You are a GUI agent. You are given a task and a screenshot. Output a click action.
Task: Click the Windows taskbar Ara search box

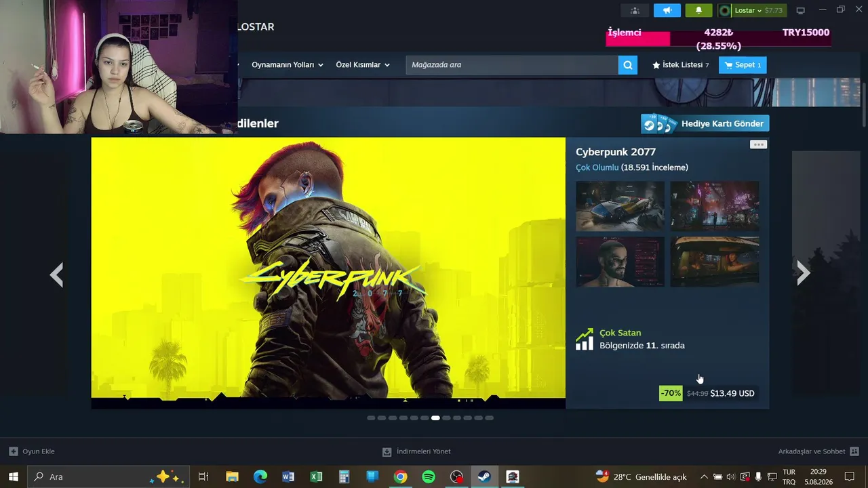108,476
